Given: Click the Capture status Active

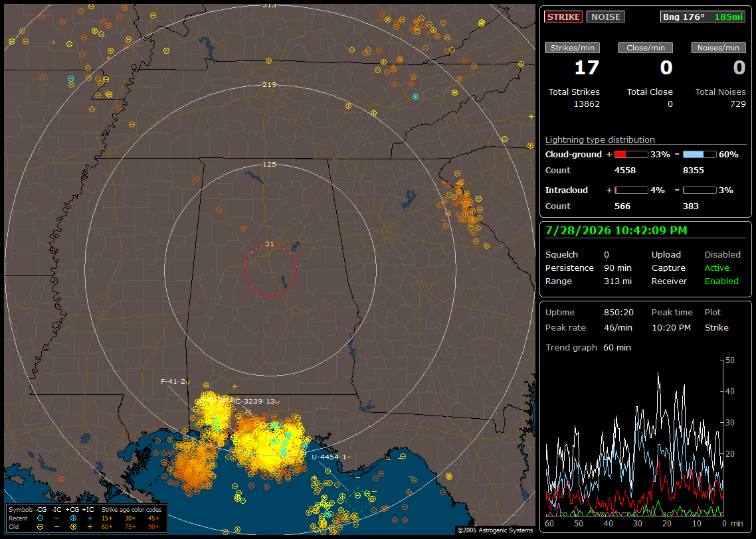Looking at the screenshot, I should click(717, 268).
